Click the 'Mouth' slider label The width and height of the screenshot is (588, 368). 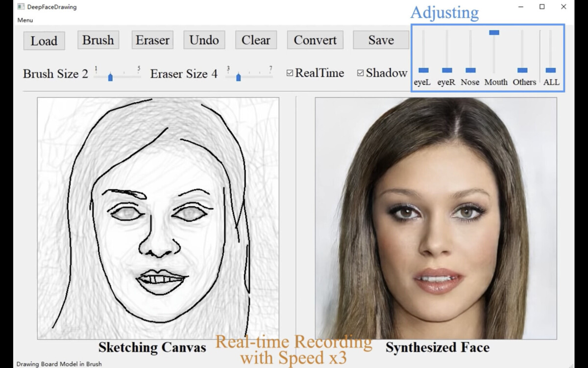coord(496,82)
